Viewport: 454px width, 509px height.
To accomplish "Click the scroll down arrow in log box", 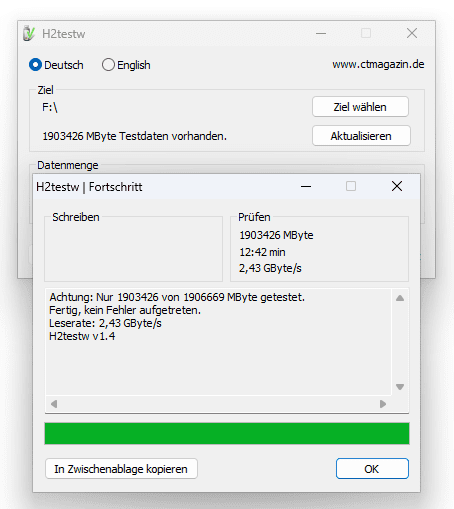I will click(400, 387).
